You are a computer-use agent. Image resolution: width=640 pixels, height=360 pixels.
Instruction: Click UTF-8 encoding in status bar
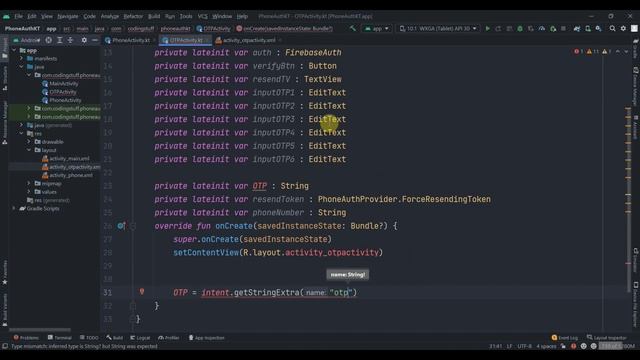(x=524, y=346)
